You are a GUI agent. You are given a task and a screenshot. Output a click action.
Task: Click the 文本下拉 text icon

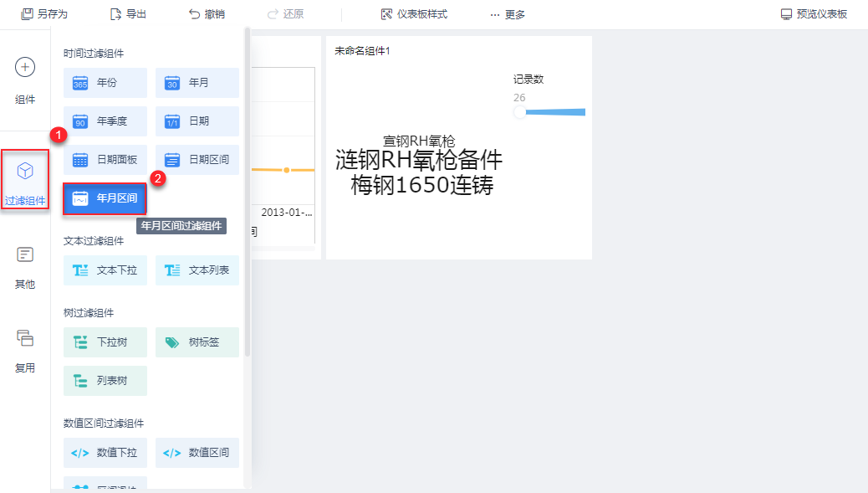[x=80, y=270]
